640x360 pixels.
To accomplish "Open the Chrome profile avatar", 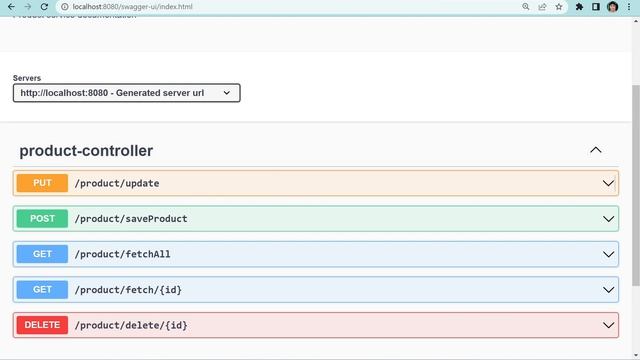I will [612, 7].
